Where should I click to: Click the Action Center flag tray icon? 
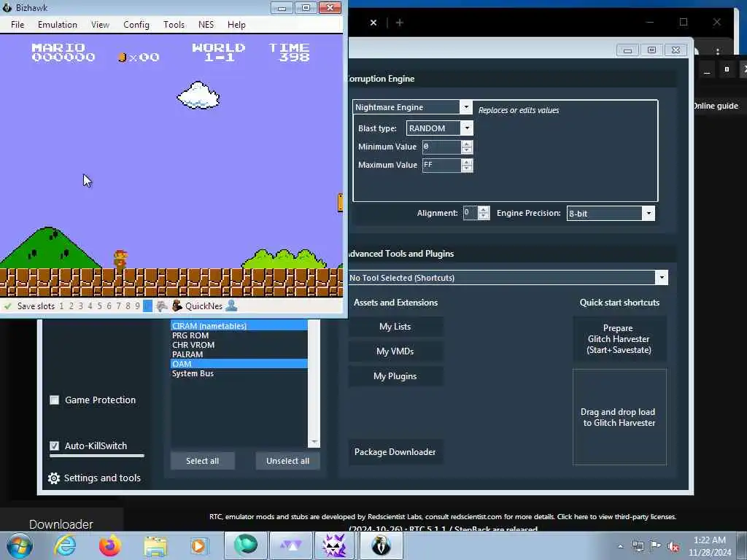click(x=656, y=546)
